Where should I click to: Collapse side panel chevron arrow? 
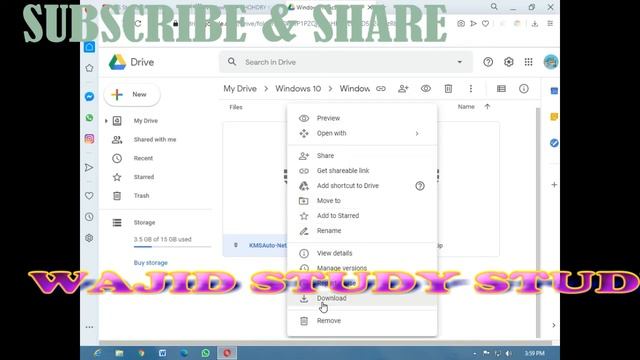pos(553,325)
